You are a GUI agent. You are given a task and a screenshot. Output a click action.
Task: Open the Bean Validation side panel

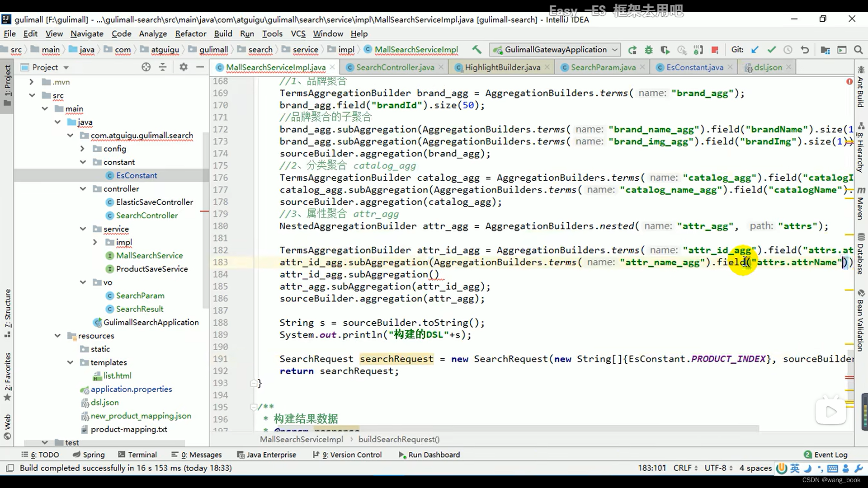tap(860, 321)
